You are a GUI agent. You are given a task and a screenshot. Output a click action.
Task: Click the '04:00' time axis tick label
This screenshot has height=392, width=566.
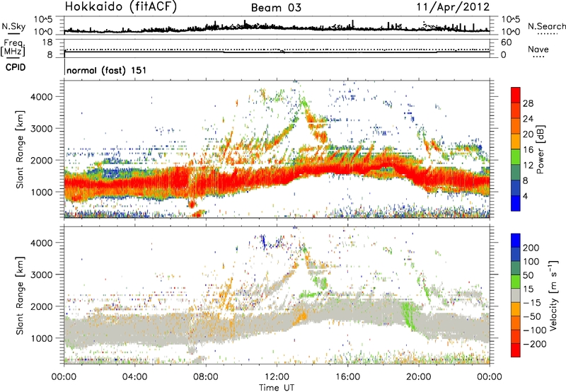pos(134,377)
